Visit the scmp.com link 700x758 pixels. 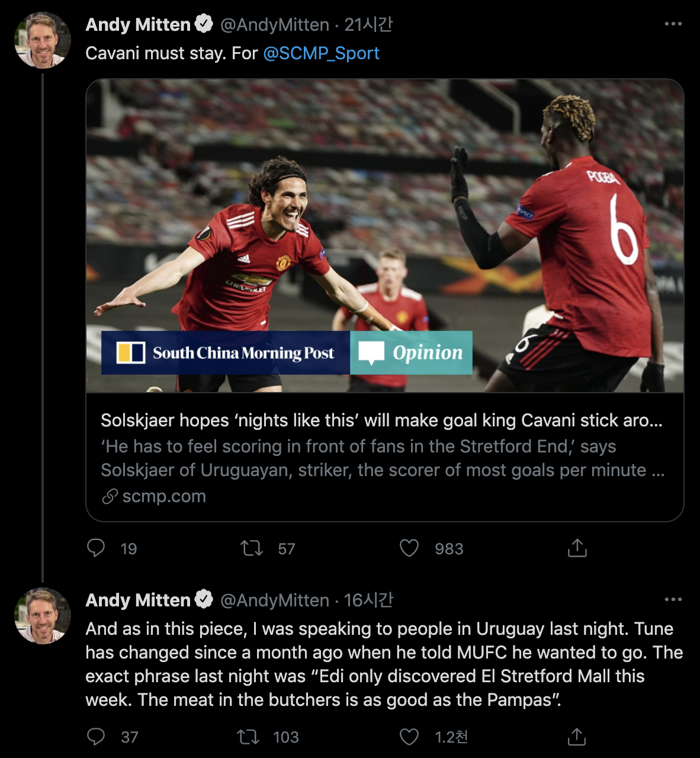pyautogui.click(x=163, y=496)
